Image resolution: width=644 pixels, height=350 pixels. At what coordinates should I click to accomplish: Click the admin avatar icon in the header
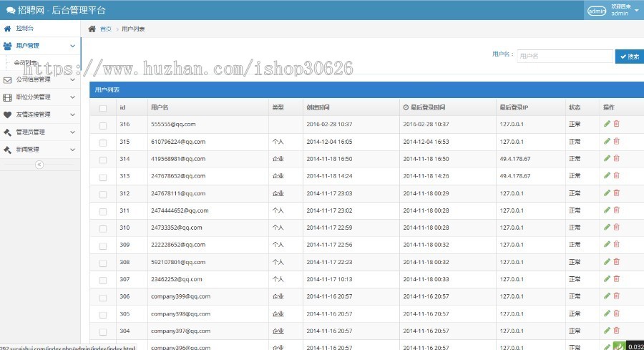pyautogui.click(x=596, y=11)
